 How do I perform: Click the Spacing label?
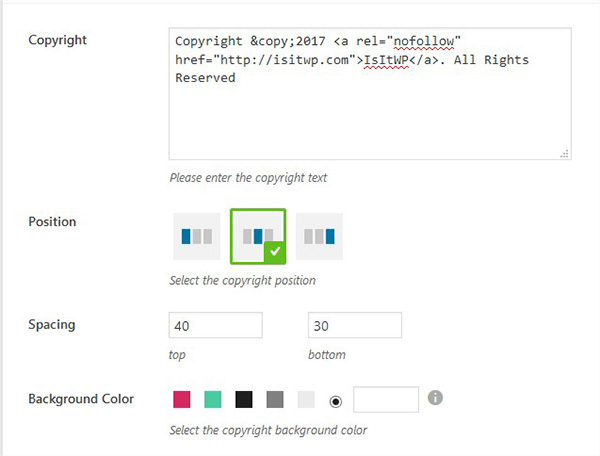pyautogui.click(x=52, y=325)
